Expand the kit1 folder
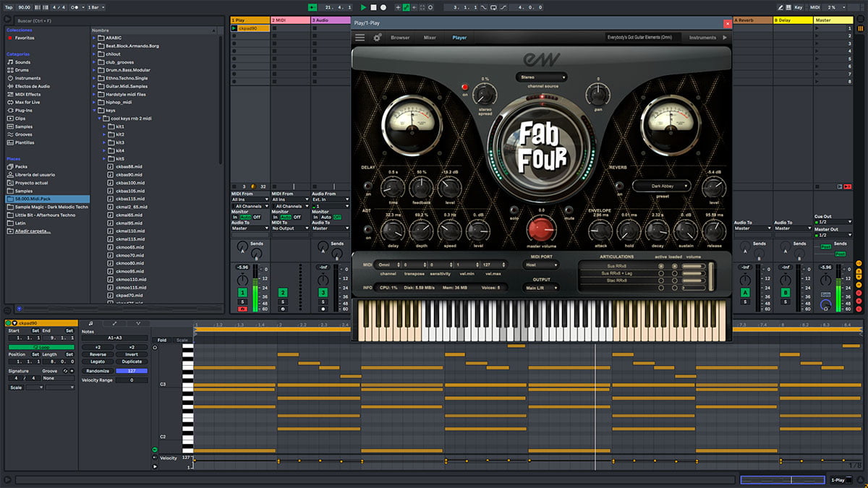 105,127
